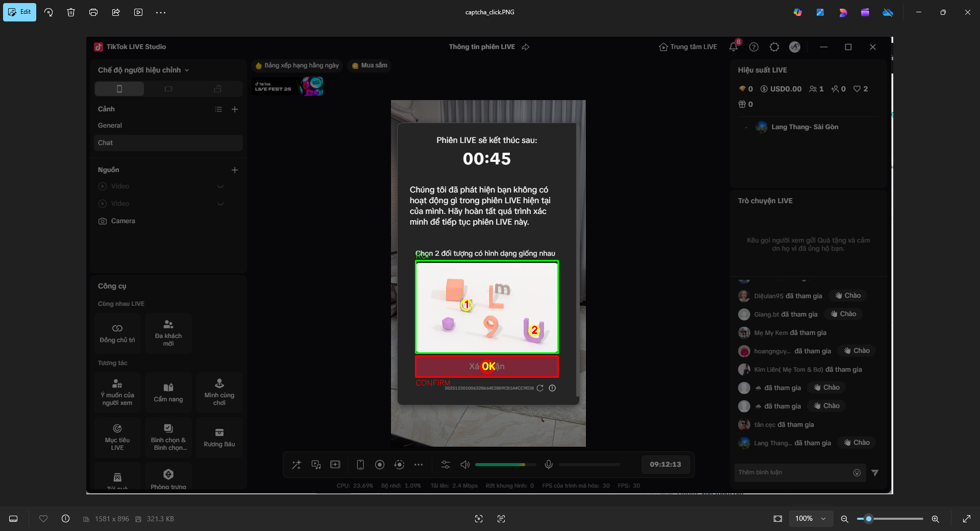Select the Chat scene in Cảnh list
The height and width of the screenshot is (531, 980).
pos(168,143)
